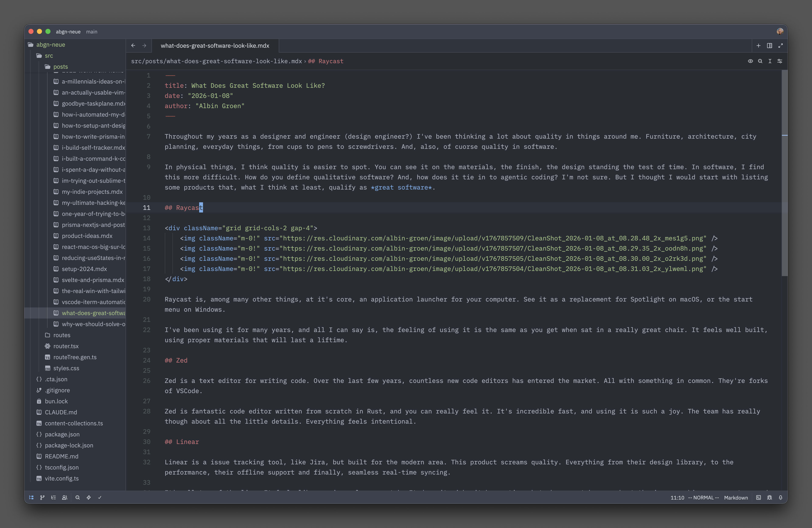Open the main branch switcher in title bar

coord(91,31)
